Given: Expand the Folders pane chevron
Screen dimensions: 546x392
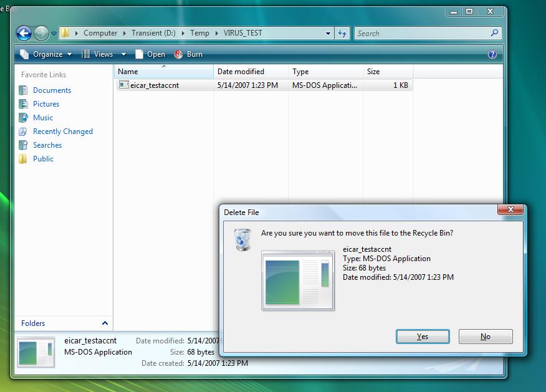Looking at the screenshot, I should (x=105, y=323).
